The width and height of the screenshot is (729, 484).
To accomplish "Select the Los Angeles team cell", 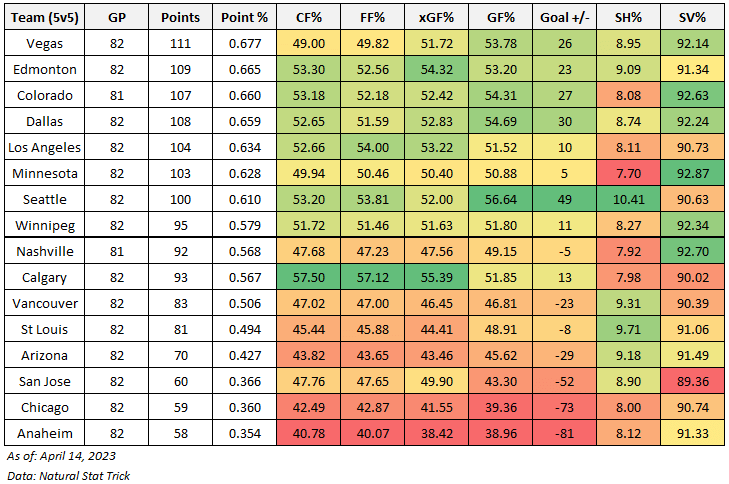I will pos(44,147).
